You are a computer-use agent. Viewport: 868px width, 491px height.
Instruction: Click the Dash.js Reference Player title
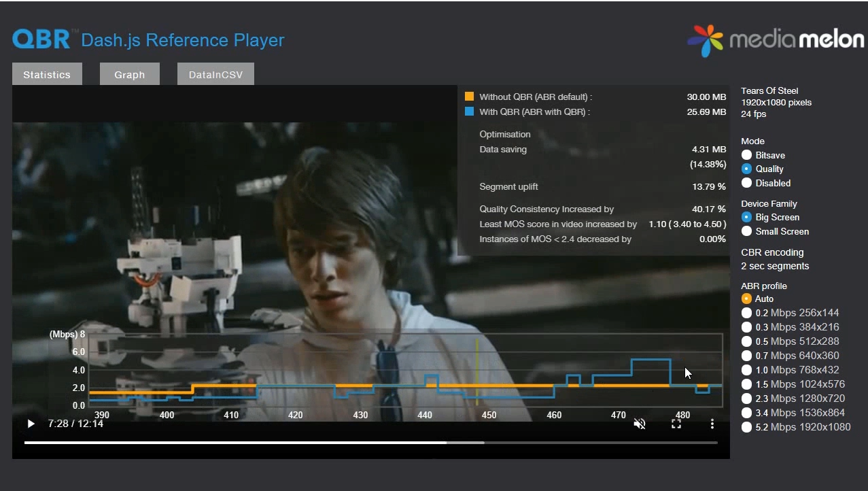pos(182,40)
